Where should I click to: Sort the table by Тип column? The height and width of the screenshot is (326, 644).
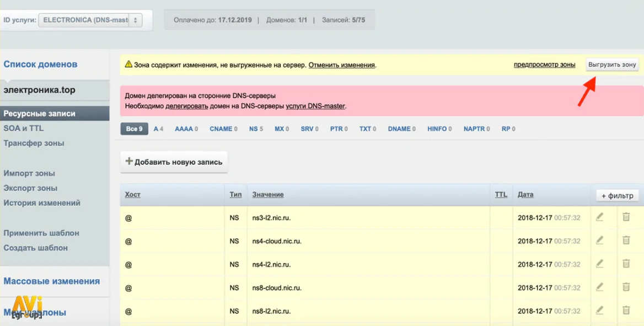coord(235,195)
